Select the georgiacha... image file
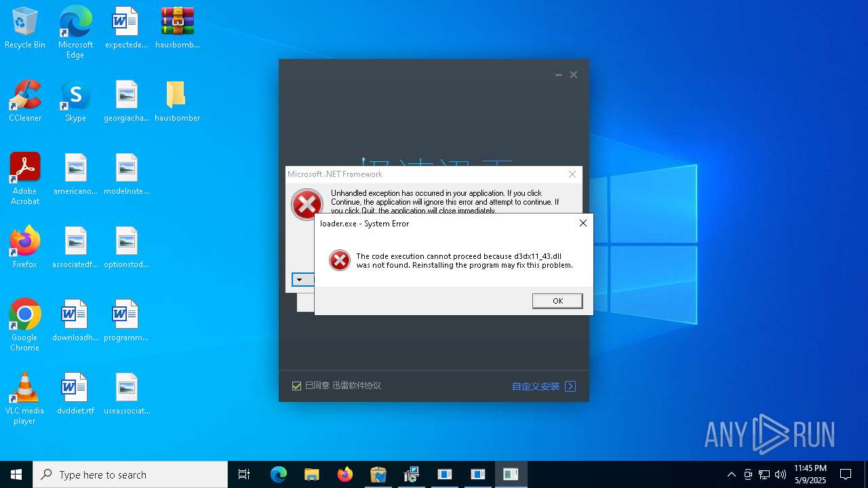 tap(126, 102)
